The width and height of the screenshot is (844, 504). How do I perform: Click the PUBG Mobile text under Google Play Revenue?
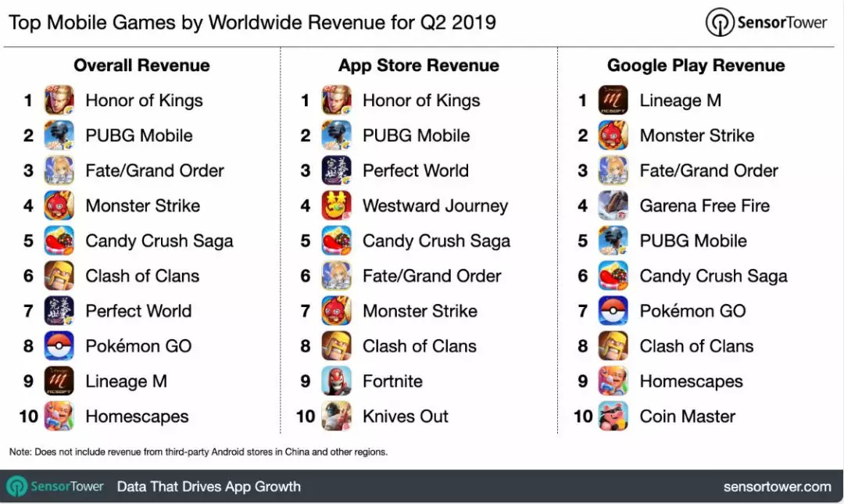[693, 241]
